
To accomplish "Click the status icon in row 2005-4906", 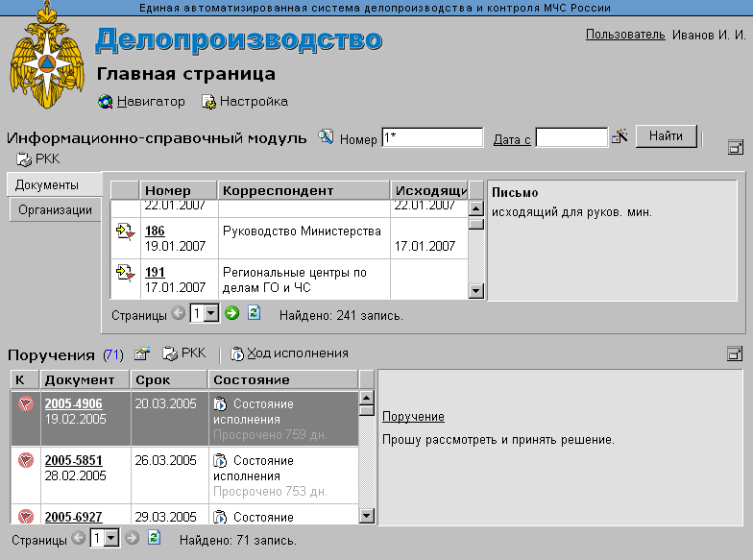I will click(x=220, y=403).
